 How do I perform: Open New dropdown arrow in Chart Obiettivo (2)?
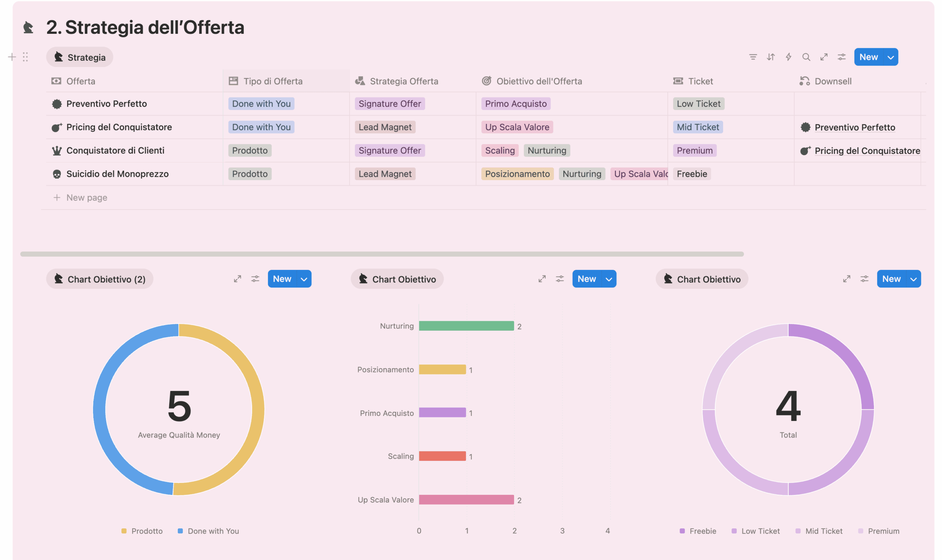tap(304, 279)
